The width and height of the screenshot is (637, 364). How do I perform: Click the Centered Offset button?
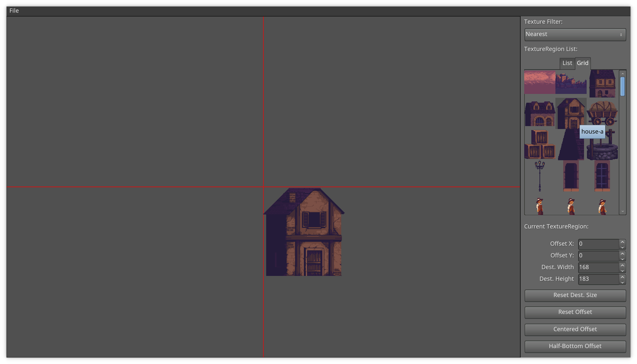[x=575, y=329]
